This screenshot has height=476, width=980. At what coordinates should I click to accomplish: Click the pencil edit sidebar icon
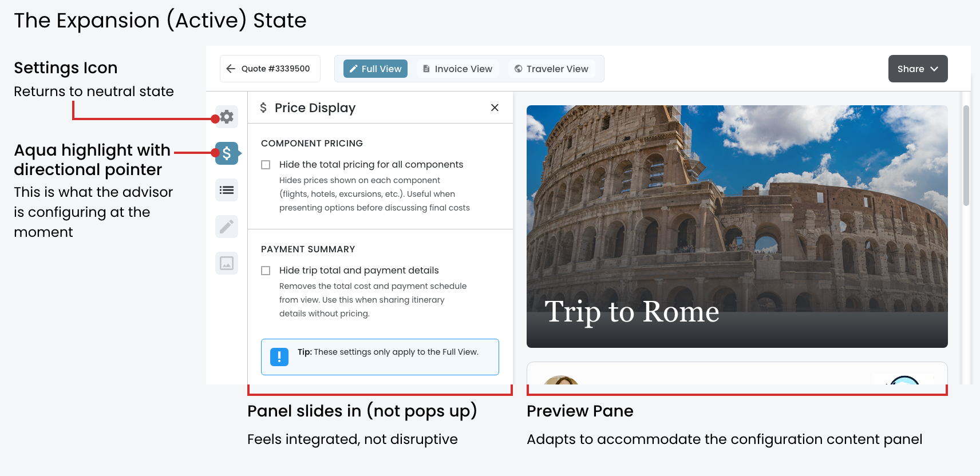tap(227, 227)
